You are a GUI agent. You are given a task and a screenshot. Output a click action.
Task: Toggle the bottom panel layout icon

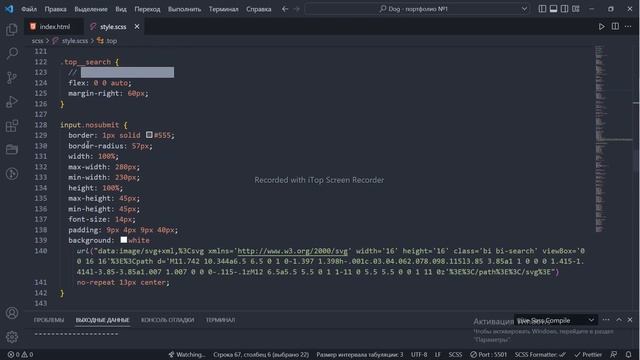(553, 9)
